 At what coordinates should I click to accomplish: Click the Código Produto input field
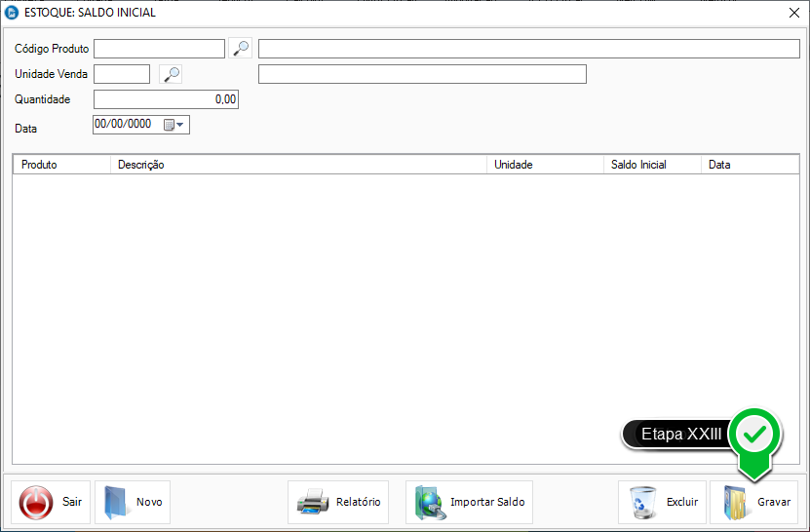pos(159,49)
